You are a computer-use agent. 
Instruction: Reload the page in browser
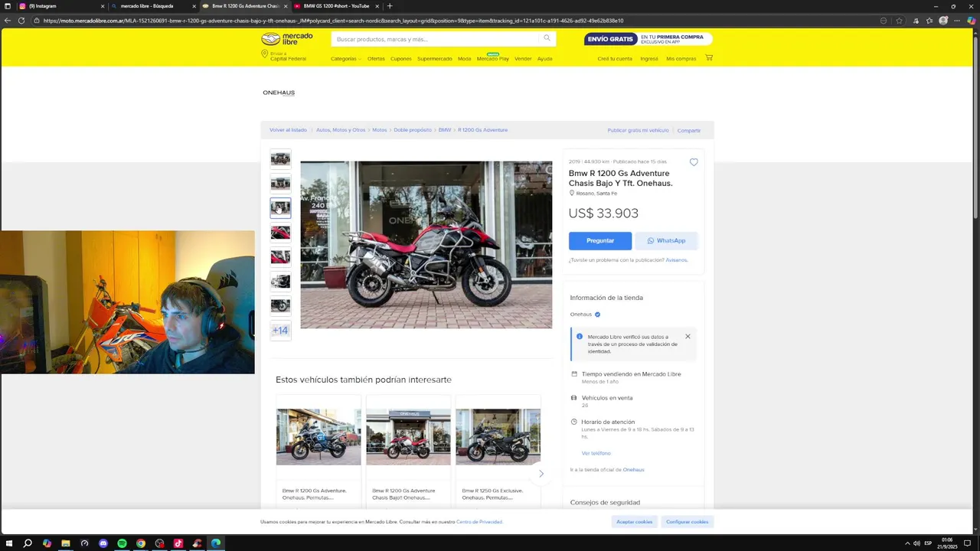coord(21,21)
